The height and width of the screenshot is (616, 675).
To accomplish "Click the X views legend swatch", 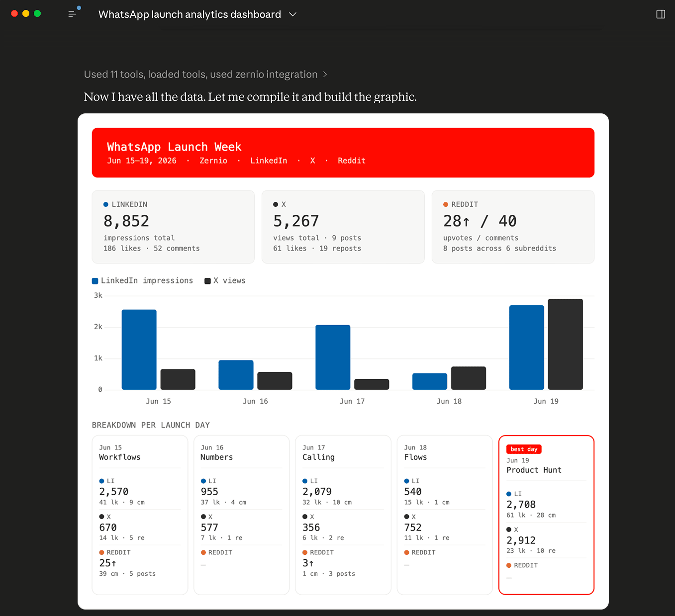I will (x=207, y=281).
